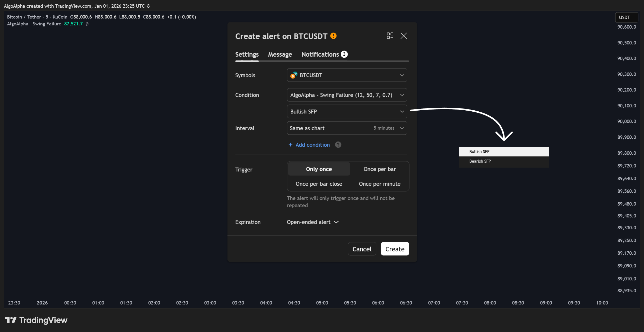644x332 pixels.
Task: Open the USDT currency selector on price axis
Action: pos(626,17)
